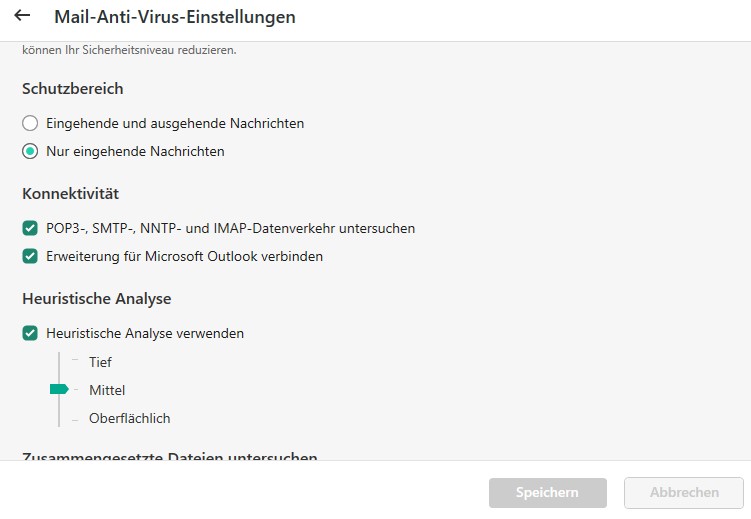Uncheck POP3-, SMTP-, NNTP- und IMAP-Datenverkehr untersuchen

[x=30, y=228]
